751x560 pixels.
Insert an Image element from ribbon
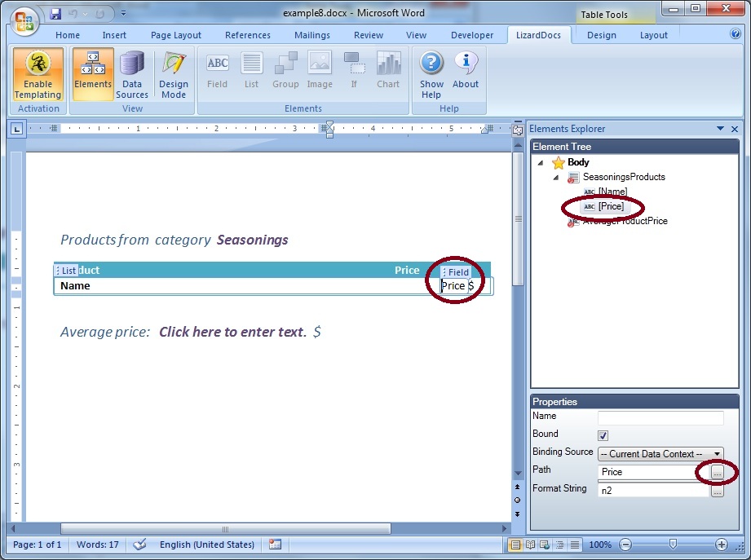click(x=320, y=71)
